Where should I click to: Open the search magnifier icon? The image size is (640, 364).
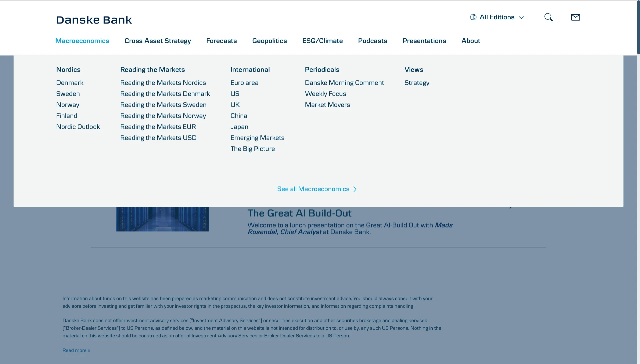point(548,17)
